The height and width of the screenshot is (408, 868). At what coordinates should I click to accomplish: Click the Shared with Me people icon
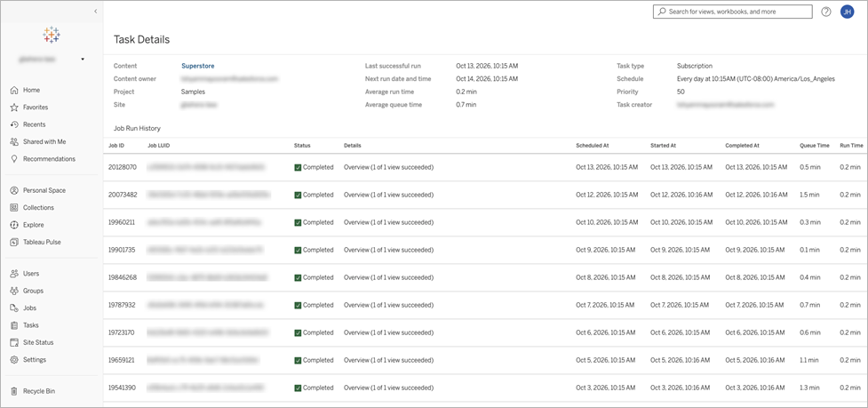click(14, 141)
